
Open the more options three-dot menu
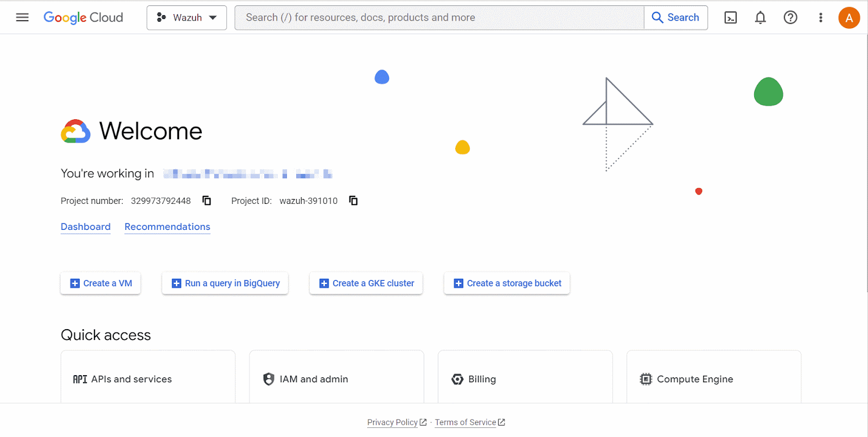point(820,17)
